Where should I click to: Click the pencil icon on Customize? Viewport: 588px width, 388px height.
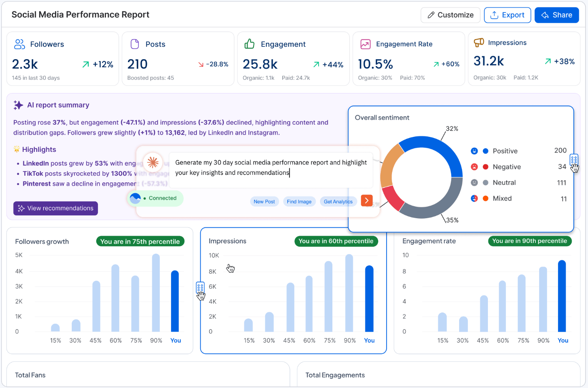431,15
